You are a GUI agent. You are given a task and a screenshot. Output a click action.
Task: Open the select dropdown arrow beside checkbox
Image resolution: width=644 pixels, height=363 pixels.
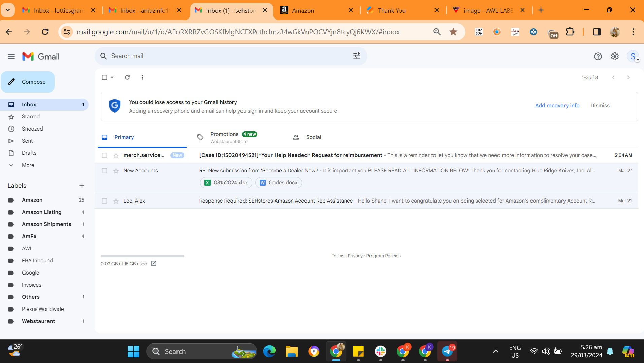(112, 77)
